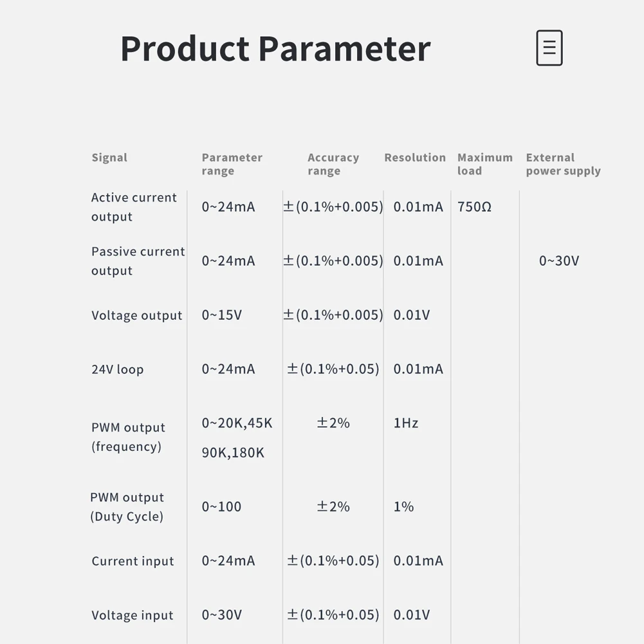Click the Product Parameter heading

275,49
